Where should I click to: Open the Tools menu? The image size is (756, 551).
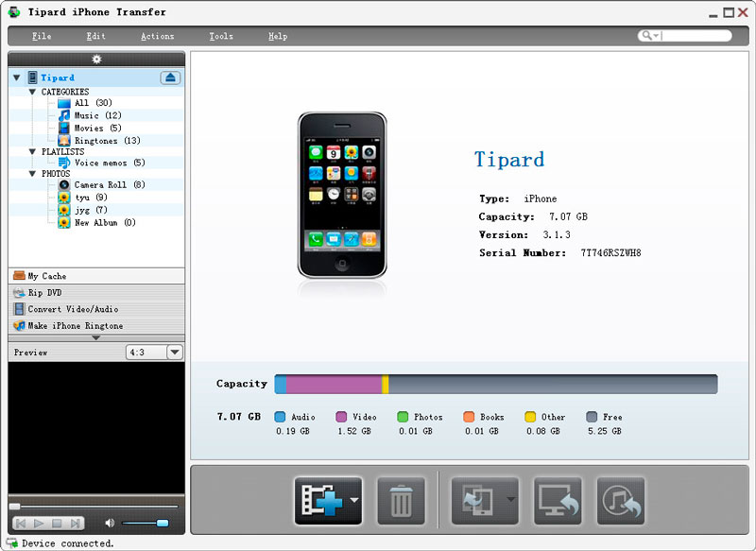point(221,36)
